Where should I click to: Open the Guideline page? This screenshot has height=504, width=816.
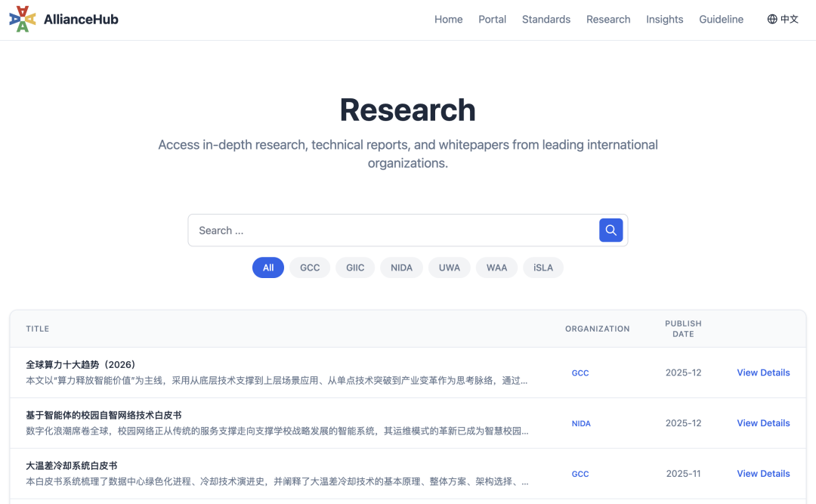click(x=721, y=19)
